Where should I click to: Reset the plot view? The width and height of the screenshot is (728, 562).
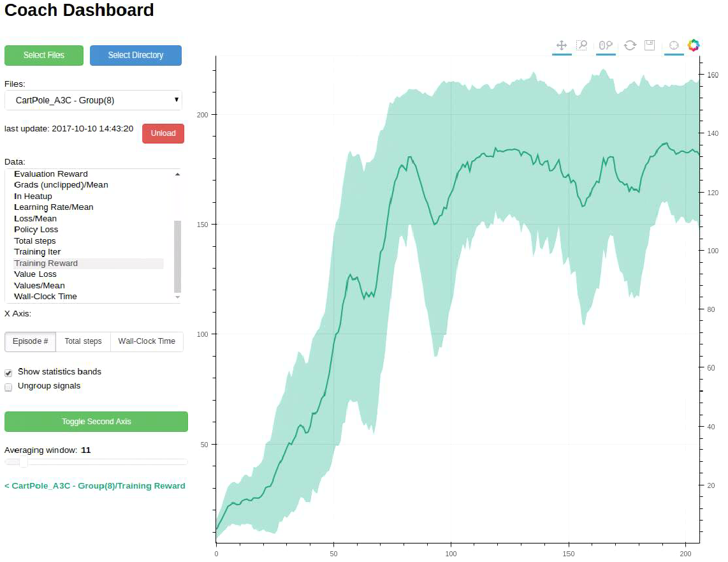click(x=629, y=45)
